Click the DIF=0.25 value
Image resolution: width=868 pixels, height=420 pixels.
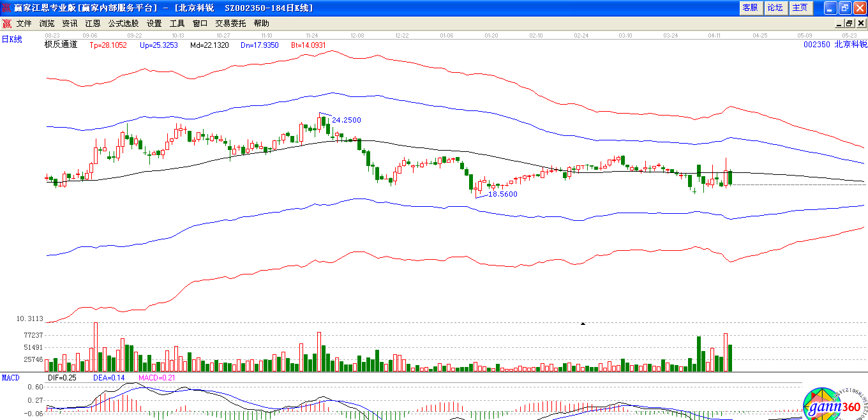(63, 378)
